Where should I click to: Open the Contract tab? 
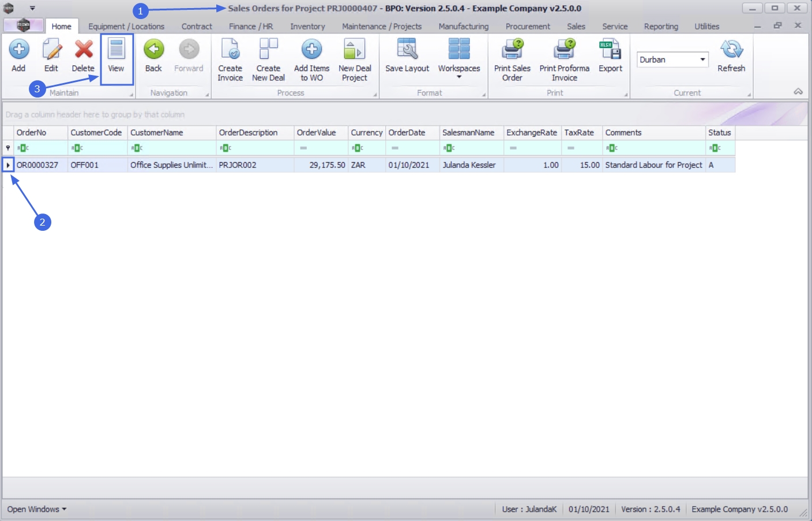(197, 27)
